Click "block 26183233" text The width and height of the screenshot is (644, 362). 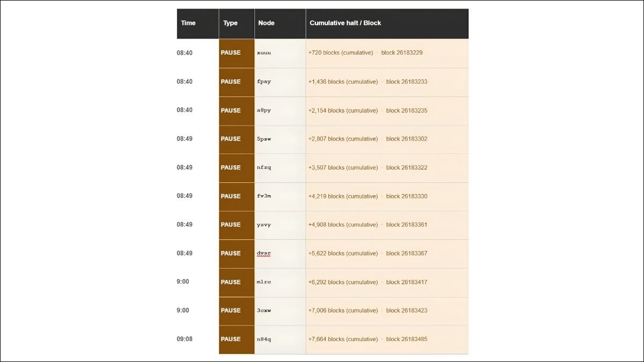tap(407, 82)
